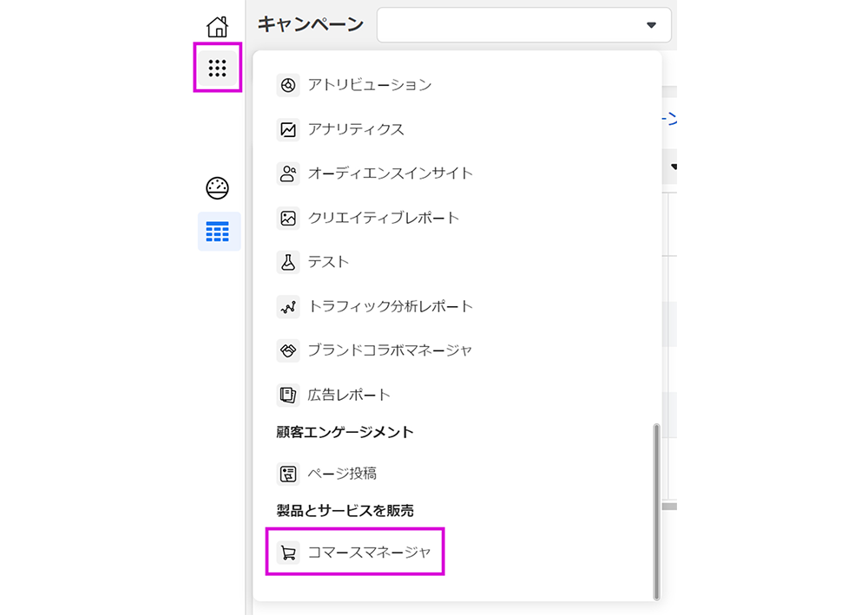Image resolution: width=868 pixels, height=615 pixels.
Task: Select トラフィック分析レポート in the menu
Action: [x=391, y=306]
